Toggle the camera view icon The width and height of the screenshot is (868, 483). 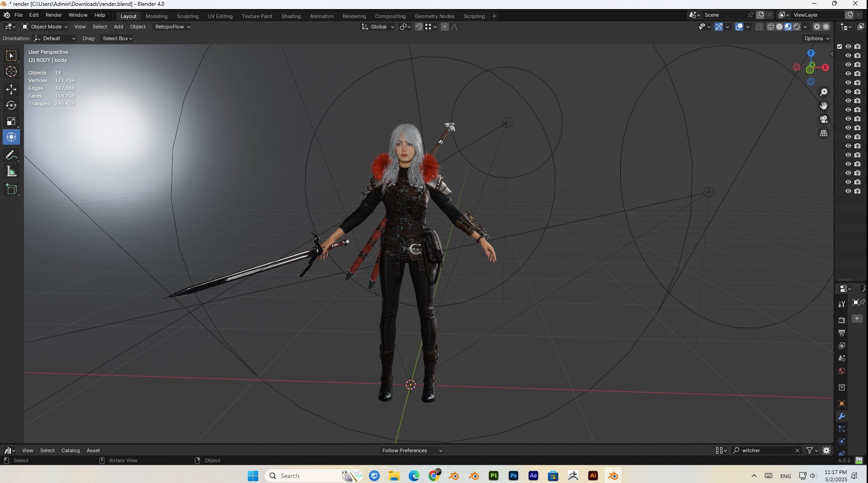coord(824,119)
